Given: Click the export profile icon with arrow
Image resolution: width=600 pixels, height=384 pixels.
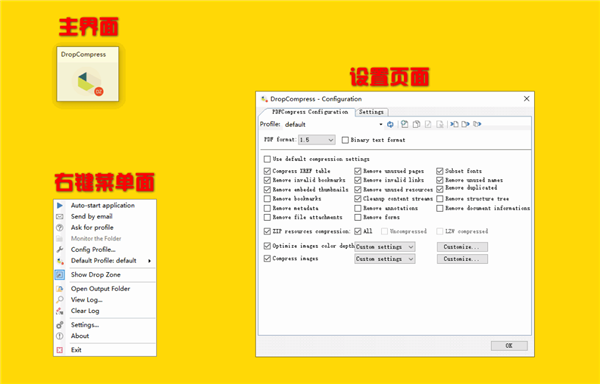Looking at the screenshot, I should tap(465, 124).
